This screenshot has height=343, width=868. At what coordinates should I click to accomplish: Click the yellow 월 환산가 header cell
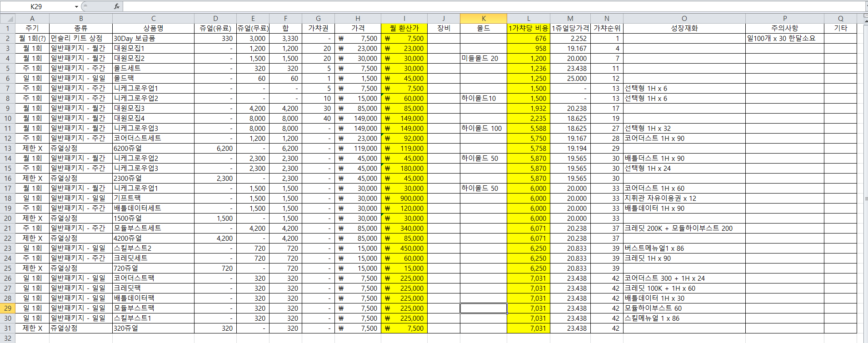[x=404, y=29]
